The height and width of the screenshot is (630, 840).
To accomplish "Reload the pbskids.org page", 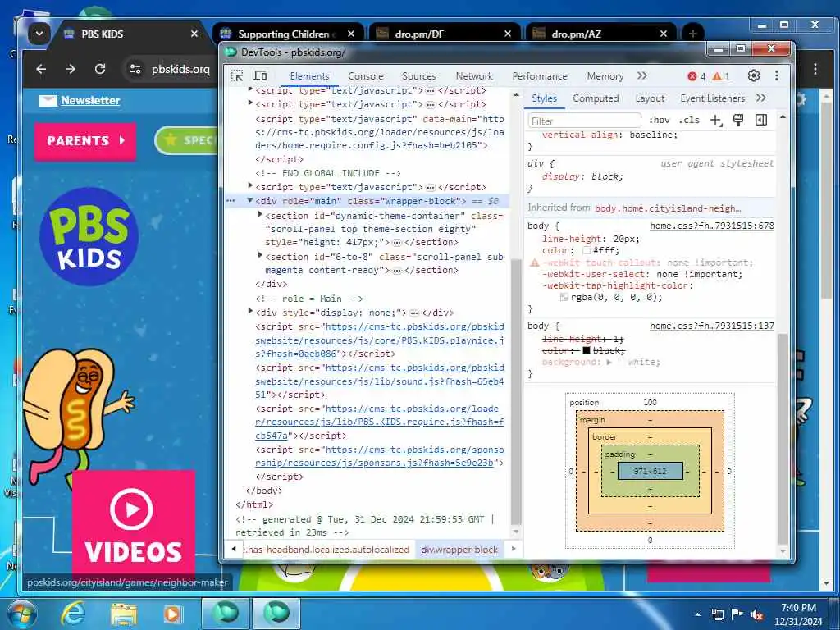I will [x=99, y=69].
